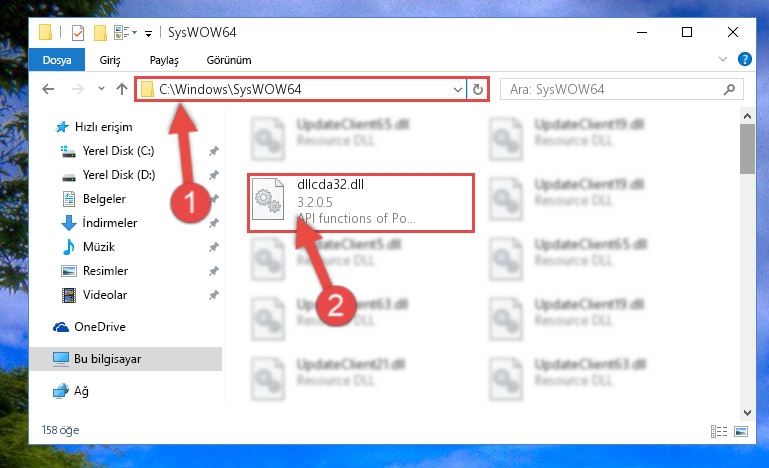The height and width of the screenshot is (468, 769).
Task: Unpin Yerel Disk (C:) pin icon
Action: (x=213, y=151)
